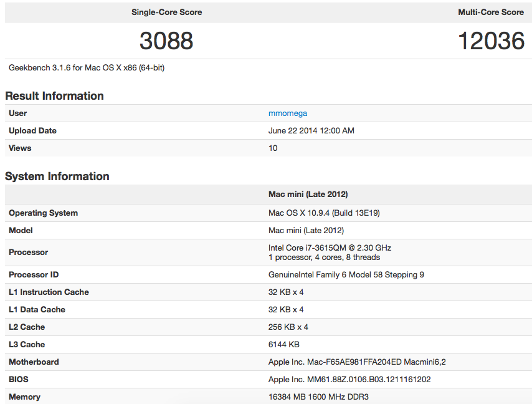Select BIOS value MM61.88Z.0106.B03
Screen dimensions: 532x404
[x=349, y=379]
